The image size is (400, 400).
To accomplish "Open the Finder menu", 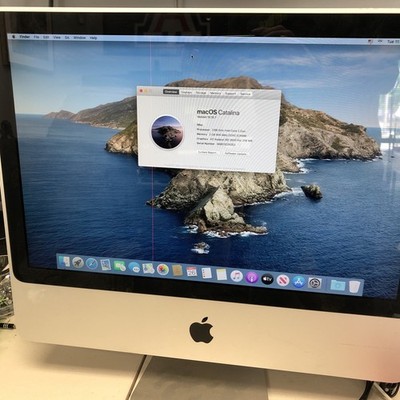I will click(x=25, y=37).
